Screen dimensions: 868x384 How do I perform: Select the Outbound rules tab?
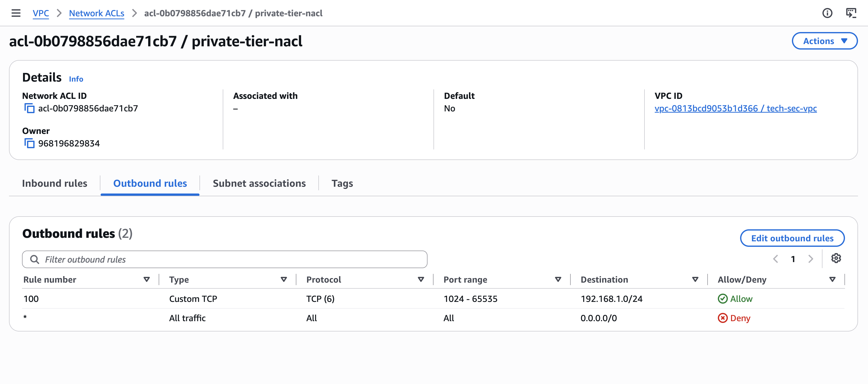(150, 183)
